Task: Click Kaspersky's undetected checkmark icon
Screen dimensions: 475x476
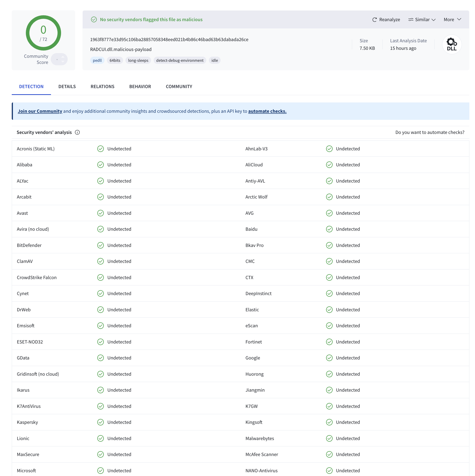Action: (101, 422)
